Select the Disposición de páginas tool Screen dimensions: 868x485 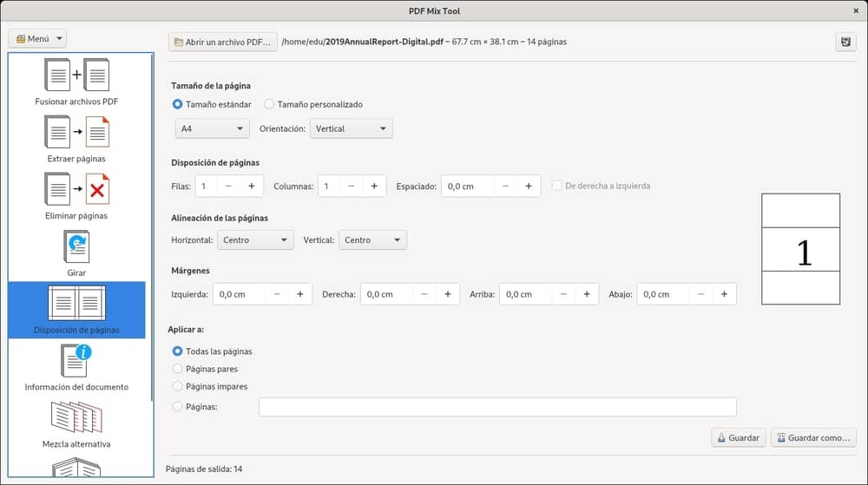pos(76,310)
